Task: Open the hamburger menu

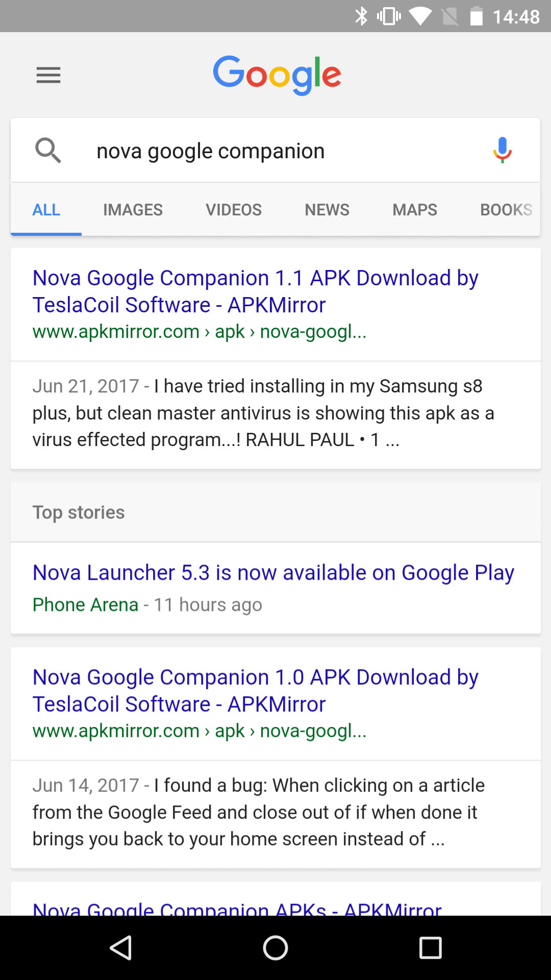Action: [48, 75]
